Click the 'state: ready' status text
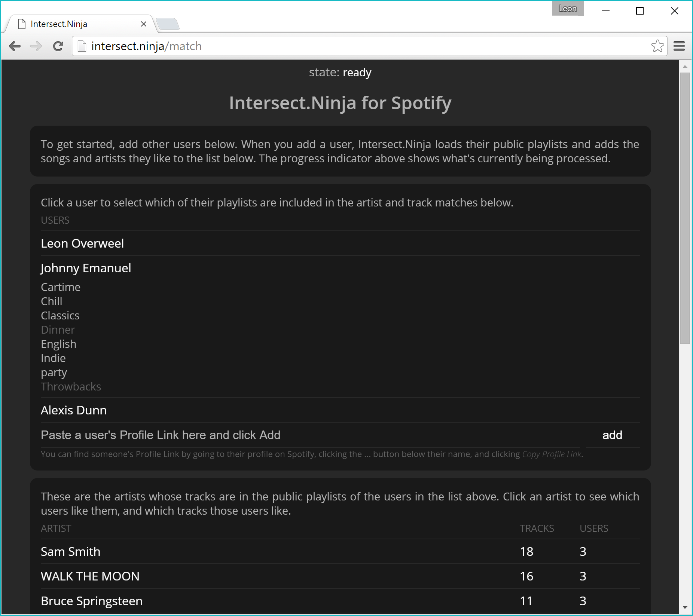 340,73
